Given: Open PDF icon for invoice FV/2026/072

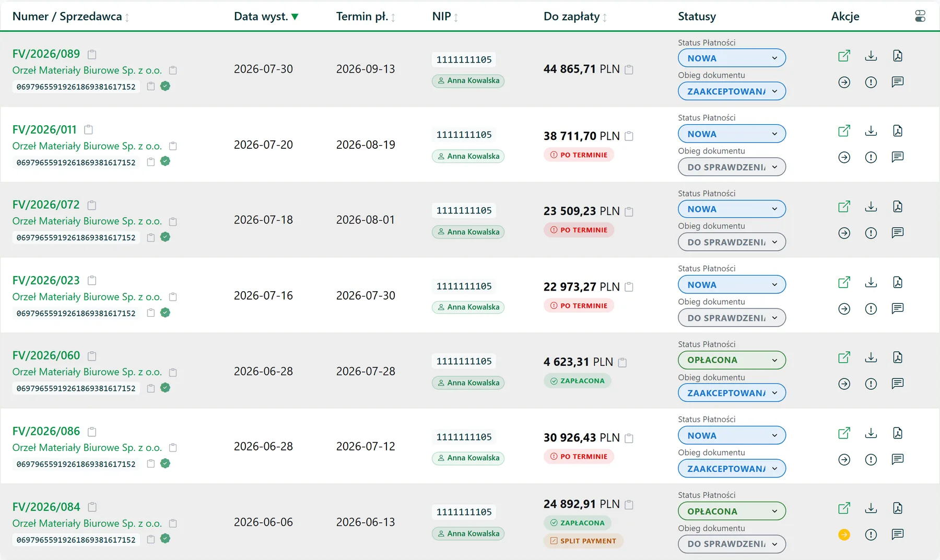Looking at the screenshot, I should [897, 207].
